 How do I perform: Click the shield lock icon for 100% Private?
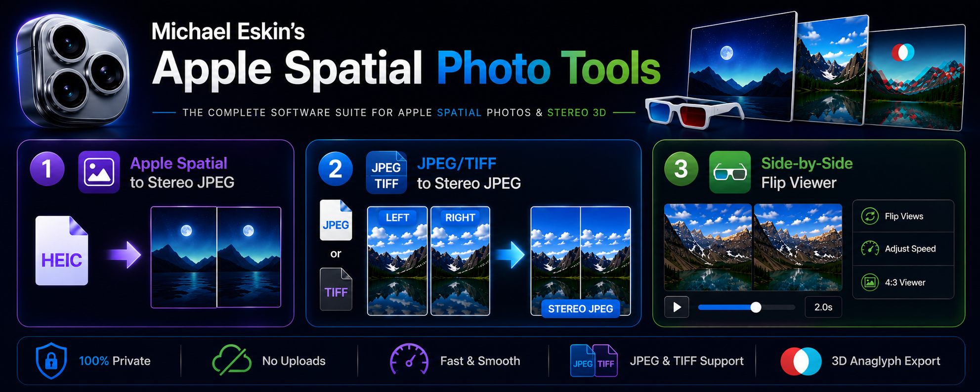point(51,361)
